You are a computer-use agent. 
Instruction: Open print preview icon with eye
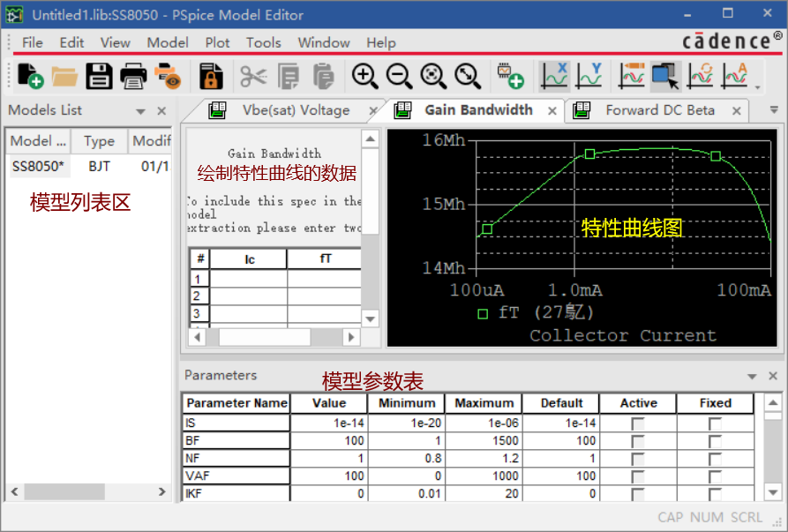(168, 77)
